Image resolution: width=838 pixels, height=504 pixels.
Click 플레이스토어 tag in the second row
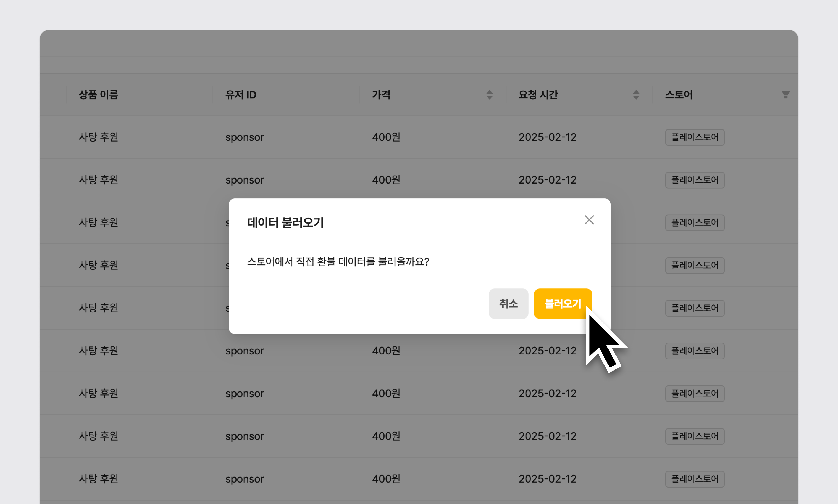[x=695, y=180]
